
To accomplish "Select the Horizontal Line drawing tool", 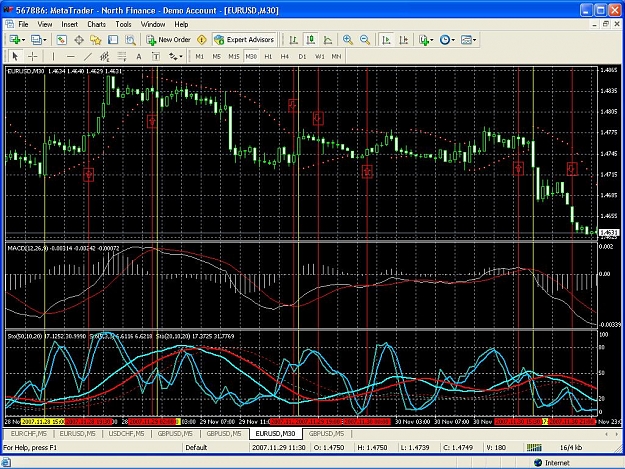I will tap(71, 57).
